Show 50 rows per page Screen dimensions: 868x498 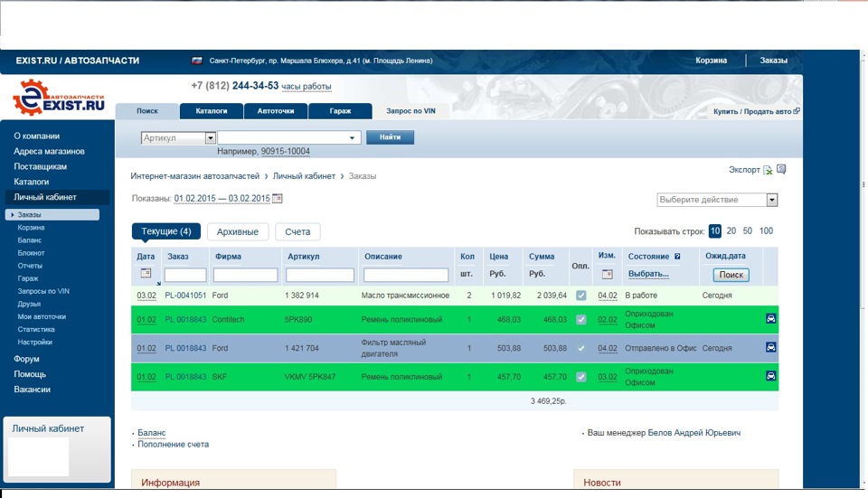tap(748, 230)
